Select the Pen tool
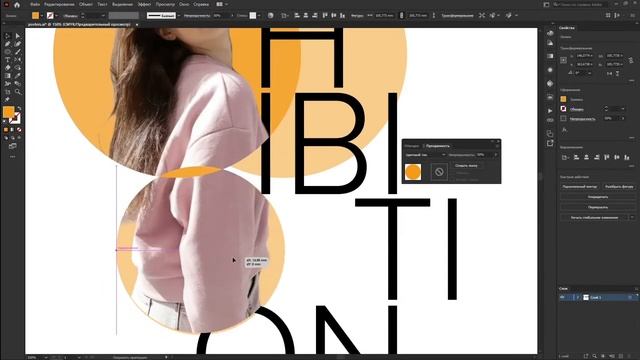Image resolution: width=640 pixels, height=360 pixels. (7, 44)
